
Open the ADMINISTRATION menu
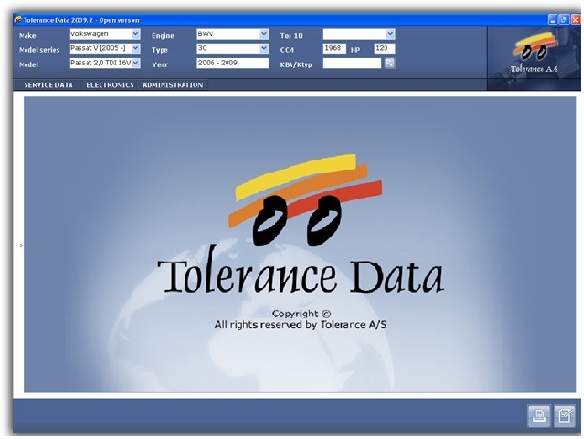[x=173, y=85]
